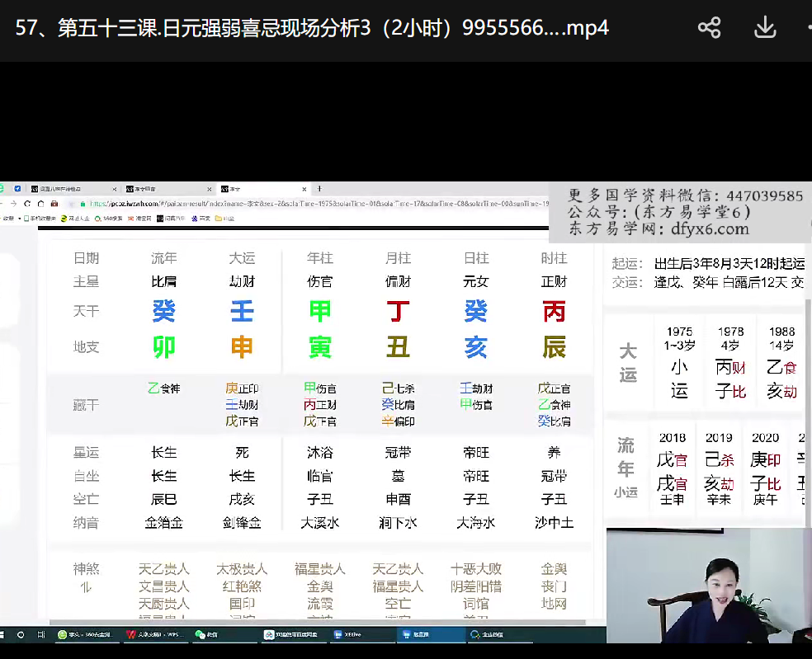Switch to the first browser tab
Viewport: 812px width, 659px height.
[66, 189]
